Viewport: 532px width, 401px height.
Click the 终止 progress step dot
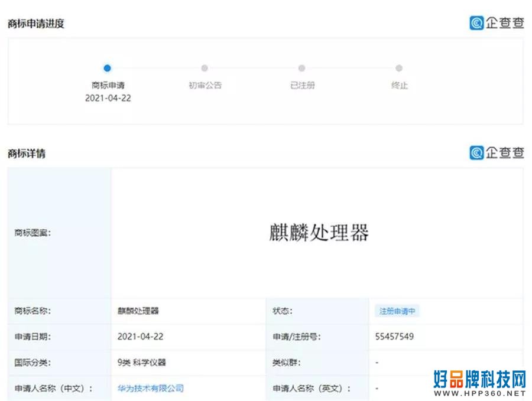click(x=399, y=68)
